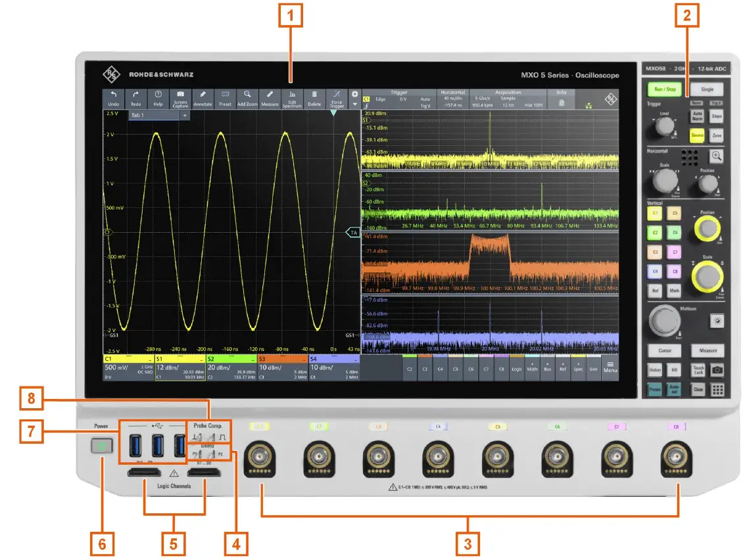Click the Trigger Level knob
Image resolution: width=743 pixels, height=560 pixels.
point(664,126)
